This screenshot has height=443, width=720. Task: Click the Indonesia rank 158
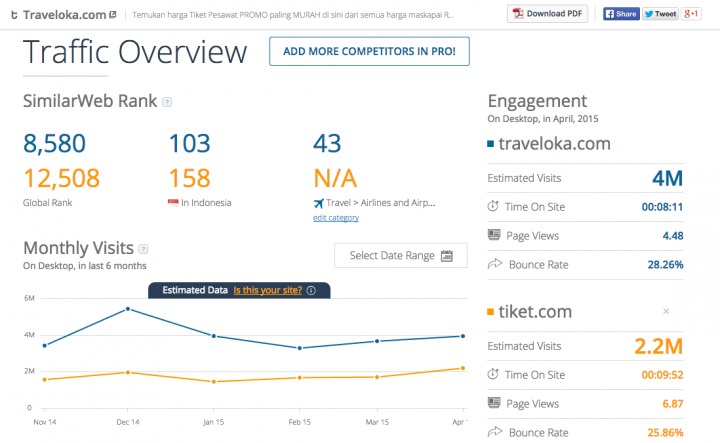point(189,178)
